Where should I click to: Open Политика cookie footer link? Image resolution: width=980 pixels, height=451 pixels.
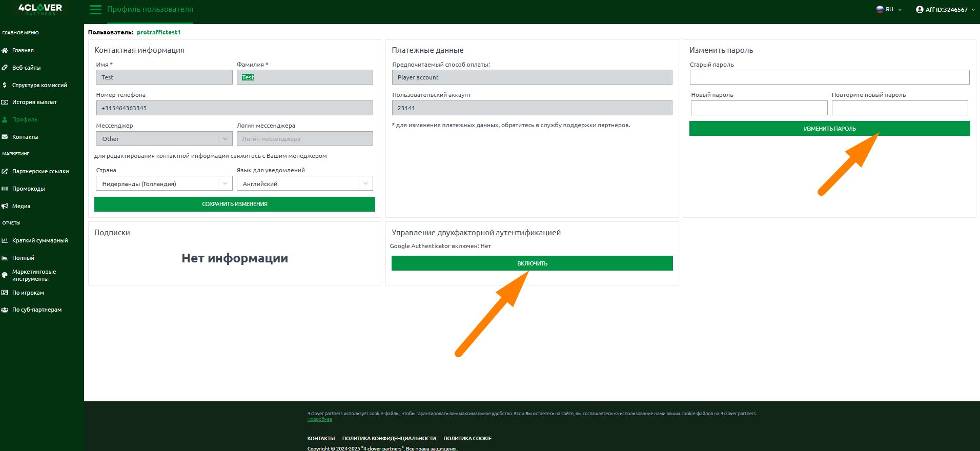(467, 438)
